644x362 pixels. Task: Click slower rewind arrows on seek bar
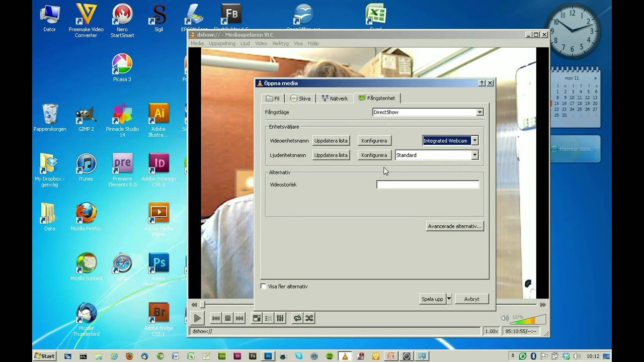pyautogui.click(x=194, y=305)
